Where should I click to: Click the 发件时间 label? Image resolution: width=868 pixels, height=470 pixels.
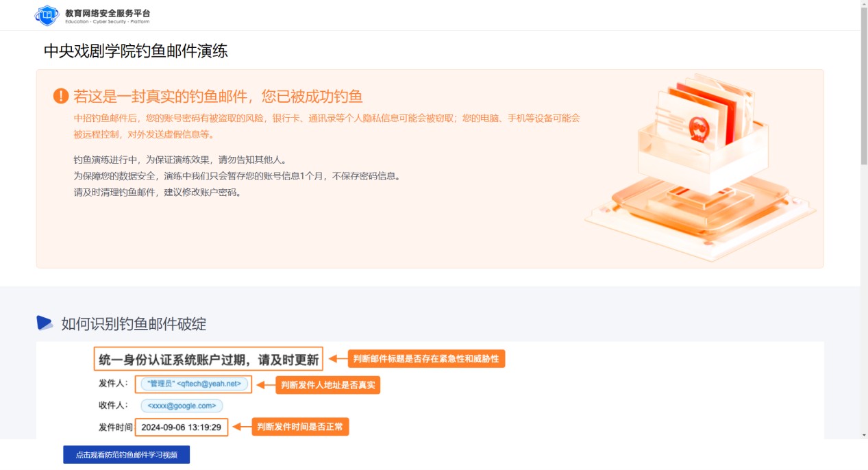[x=115, y=428]
